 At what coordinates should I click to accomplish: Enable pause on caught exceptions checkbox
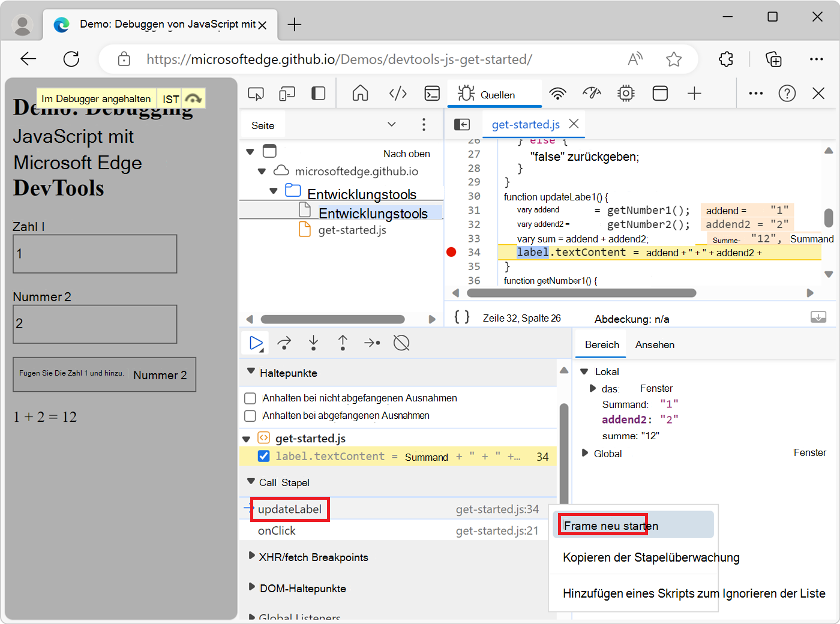coord(251,416)
